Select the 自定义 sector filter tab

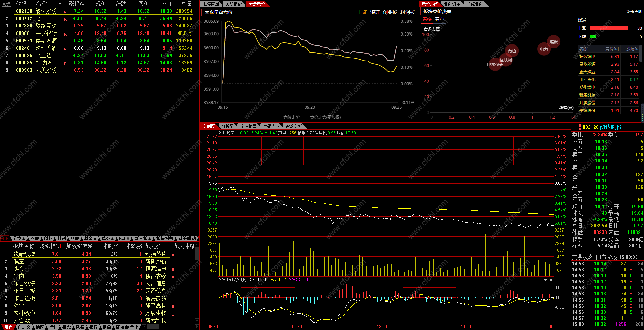tap(24, 327)
